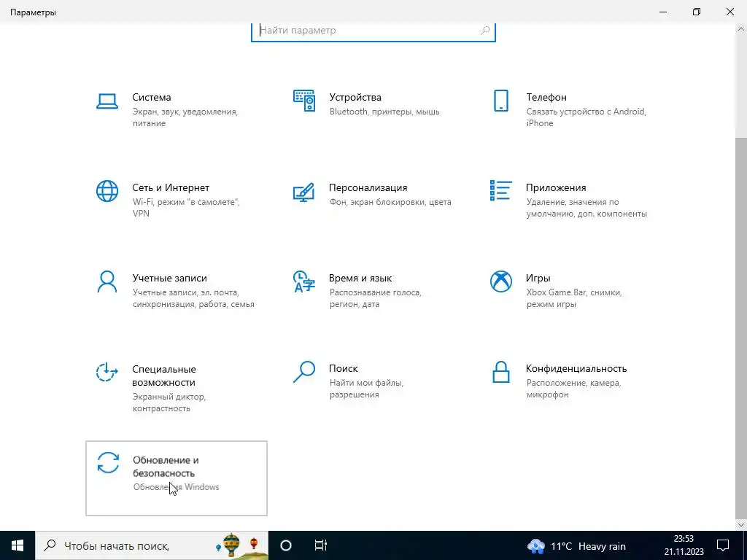747x560 pixels.
Task: Click the scrollbar down arrow
Action: pos(741,524)
